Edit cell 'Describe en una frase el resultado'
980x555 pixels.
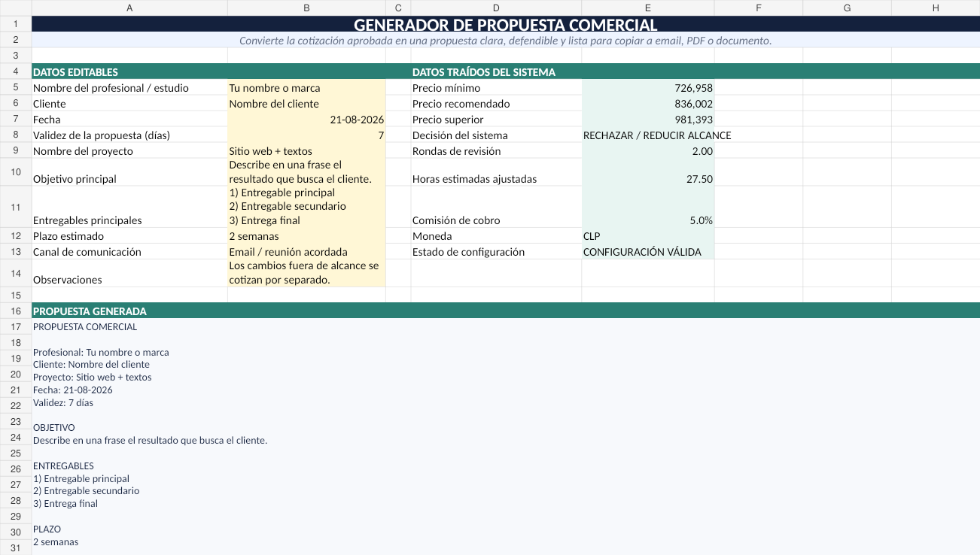(306, 172)
